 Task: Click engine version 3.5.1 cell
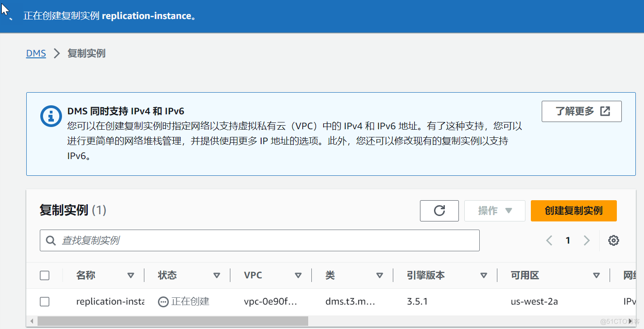(x=417, y=301)
